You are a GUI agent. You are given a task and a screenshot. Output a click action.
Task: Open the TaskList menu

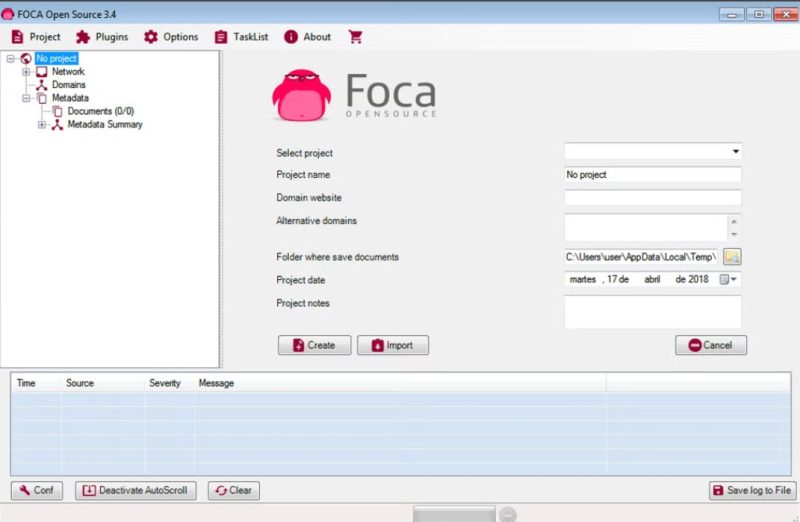click(x=242, y=37)
